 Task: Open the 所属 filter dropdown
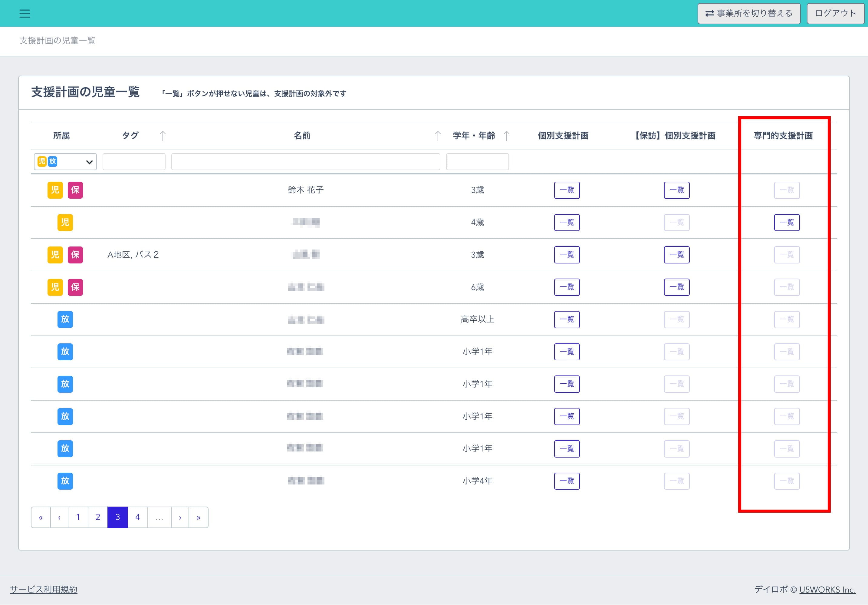65,161
